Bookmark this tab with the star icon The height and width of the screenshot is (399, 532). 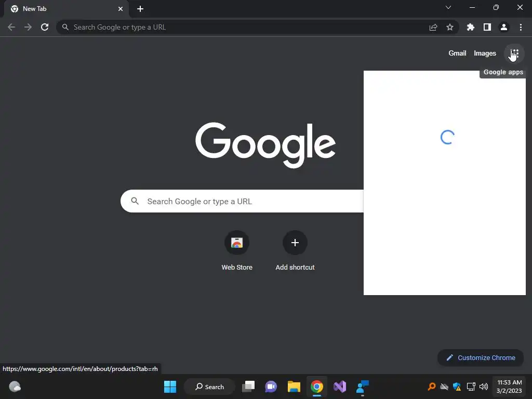pos(449,27)
